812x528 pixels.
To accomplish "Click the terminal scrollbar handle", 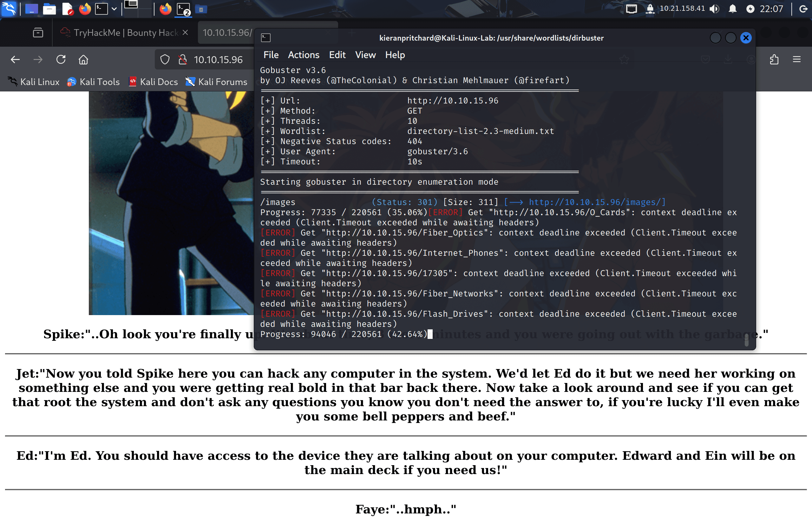I will click(747, 340).
